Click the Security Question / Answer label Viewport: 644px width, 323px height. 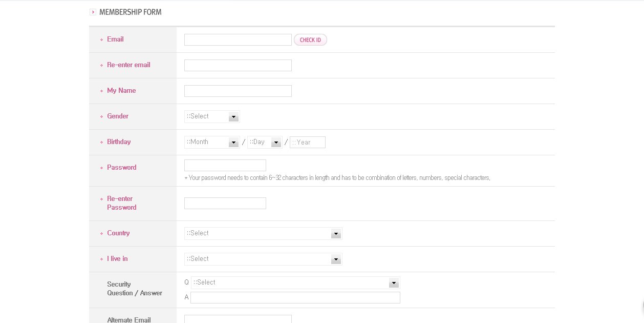tap(134, 289)
